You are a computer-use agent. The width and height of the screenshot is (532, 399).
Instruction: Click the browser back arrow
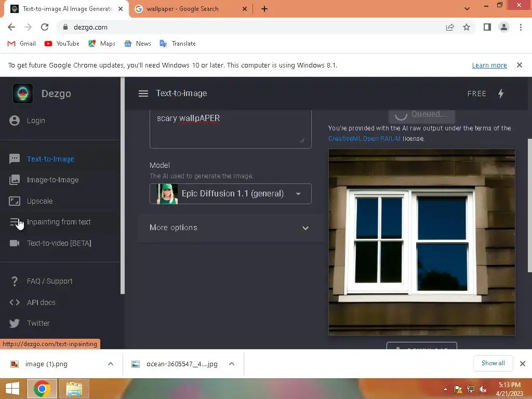coord(11,27)
